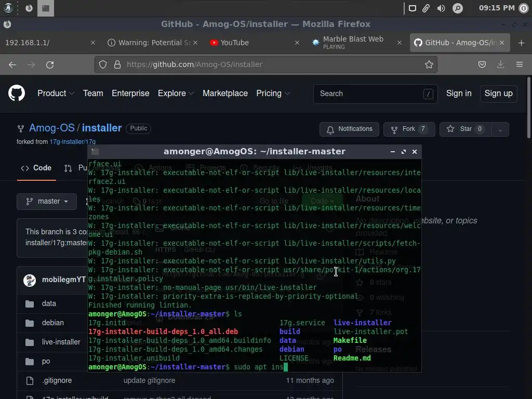Open the .gitignore file link

[x=57, y=381]
